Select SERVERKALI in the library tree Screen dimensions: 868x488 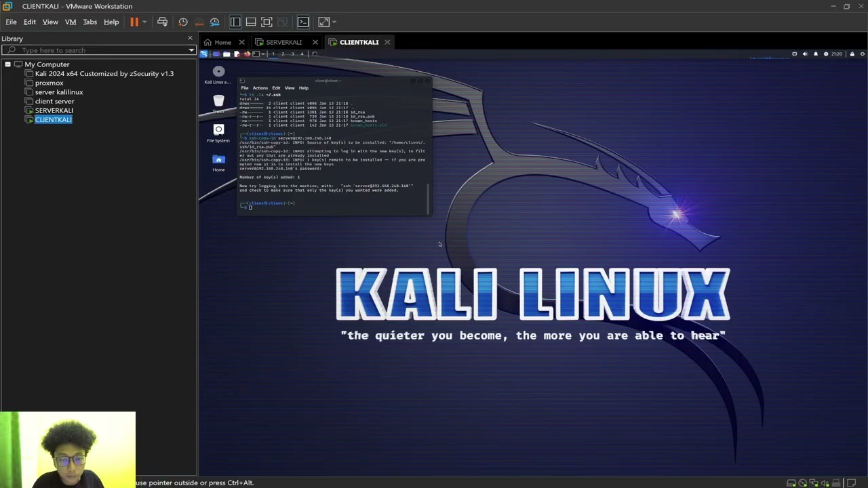point(54,110)
